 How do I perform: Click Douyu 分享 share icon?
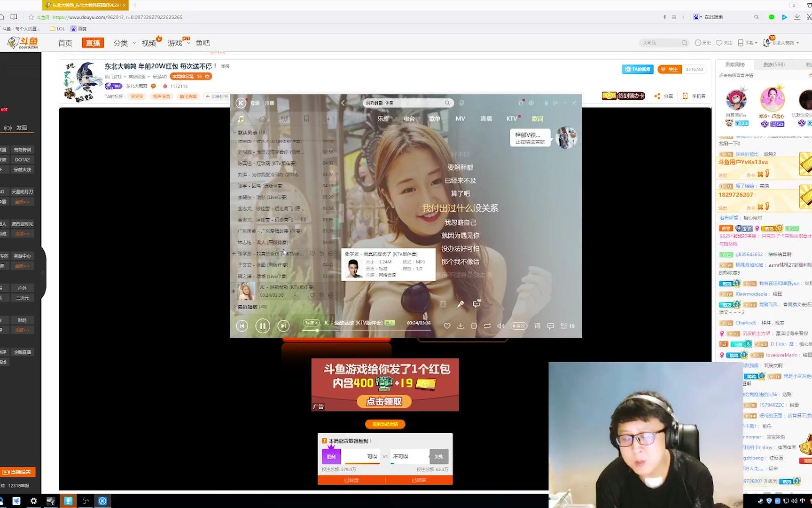coord(664,96)
